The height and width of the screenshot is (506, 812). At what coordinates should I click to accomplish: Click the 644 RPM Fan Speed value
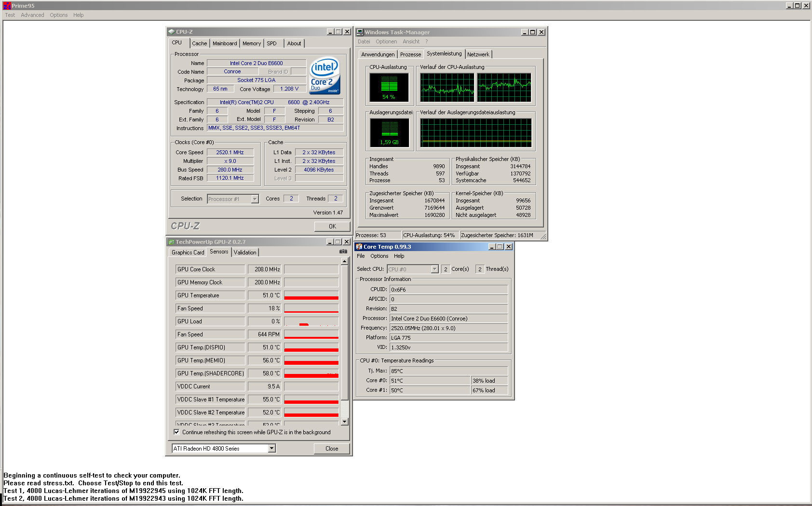pyautogui.click(x=265, y=334)
